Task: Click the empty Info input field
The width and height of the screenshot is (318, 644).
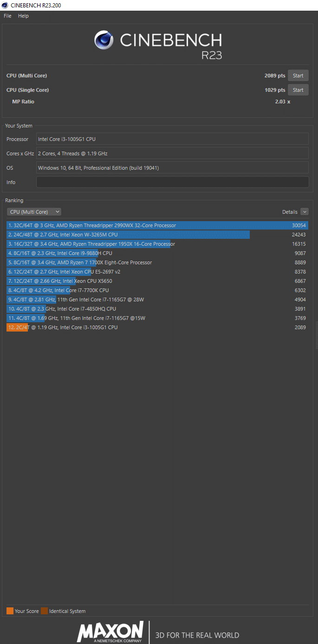Action: 172,182
